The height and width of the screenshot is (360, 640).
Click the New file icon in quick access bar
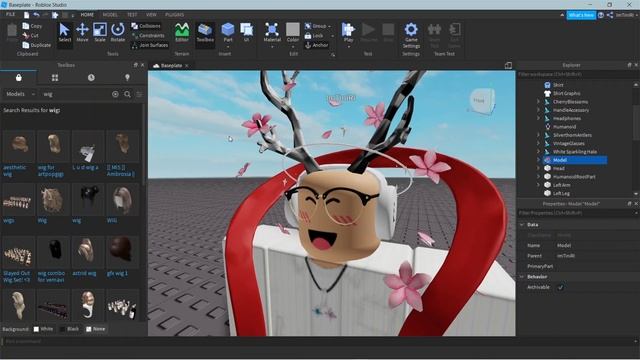pyautogui.click(x=27, y=15)
